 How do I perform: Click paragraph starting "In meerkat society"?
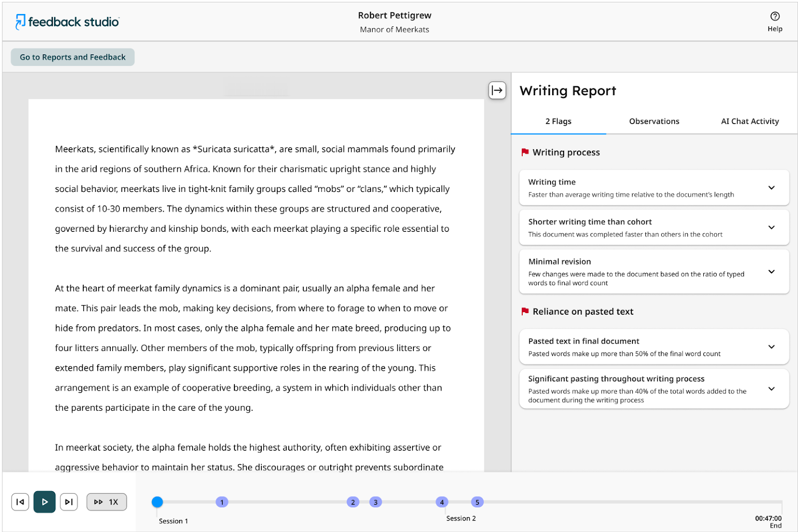pyautogui.click(x=249, y=457)
